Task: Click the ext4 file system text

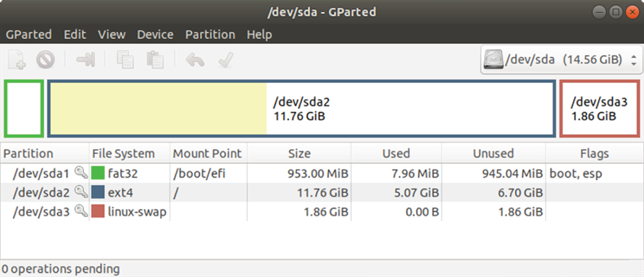Action: [120, 192]
